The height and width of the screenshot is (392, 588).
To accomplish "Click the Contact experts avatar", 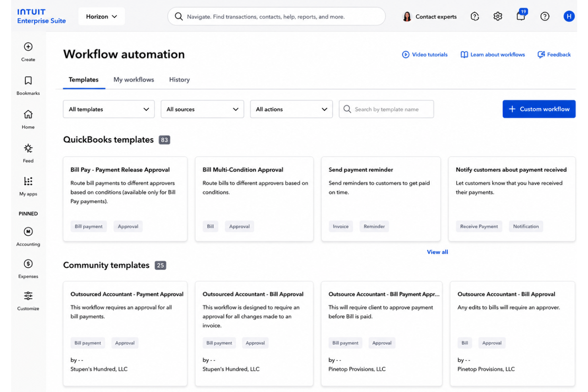I will (x=407, y=16).
